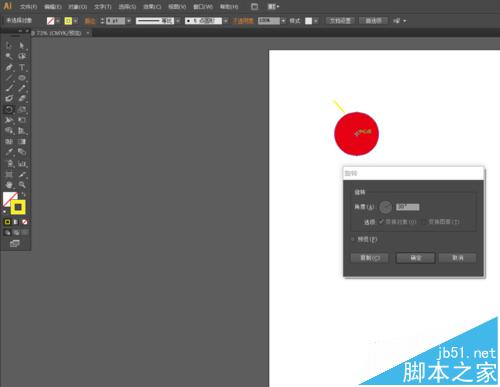Click the Copy (C) button in Rotate dialog
This screenshot has width=500, height=387.
(370, 258)
